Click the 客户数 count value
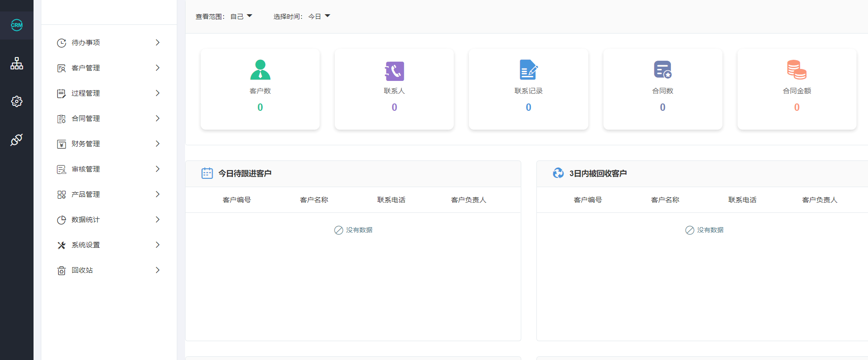 (x=260, y=107)
